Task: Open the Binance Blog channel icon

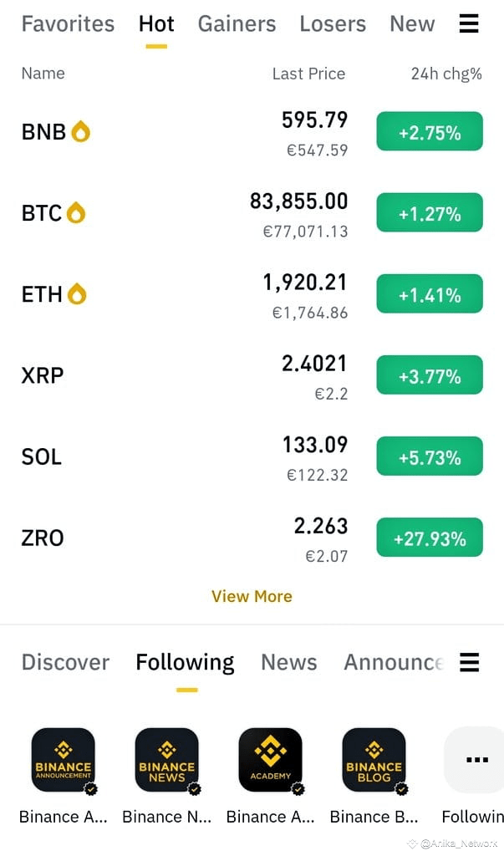Action: coord(374,760)
